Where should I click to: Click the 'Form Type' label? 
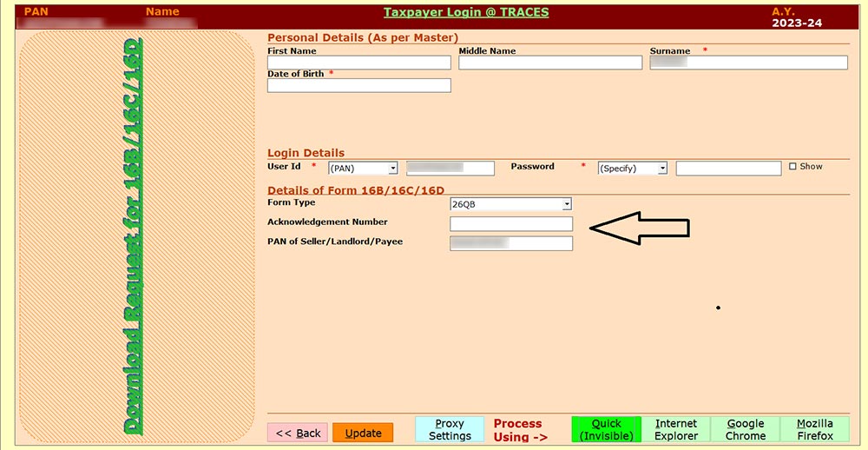(291, 202)
